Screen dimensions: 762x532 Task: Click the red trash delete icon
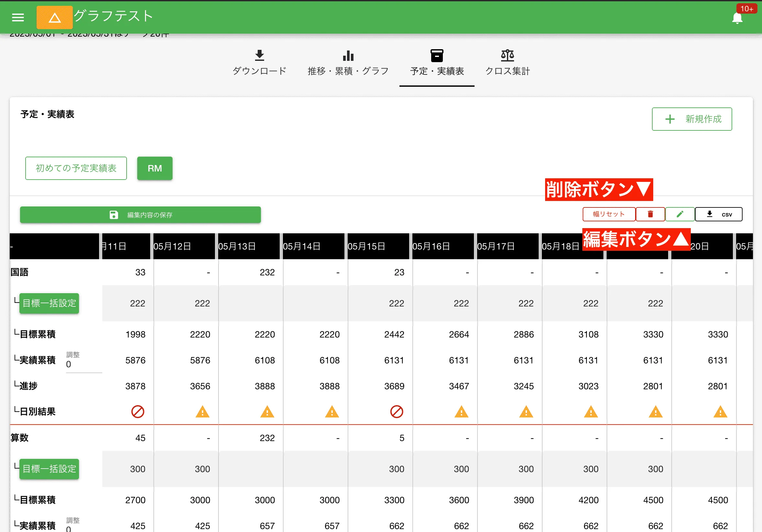pyautogui.click(x=650, y=214)
